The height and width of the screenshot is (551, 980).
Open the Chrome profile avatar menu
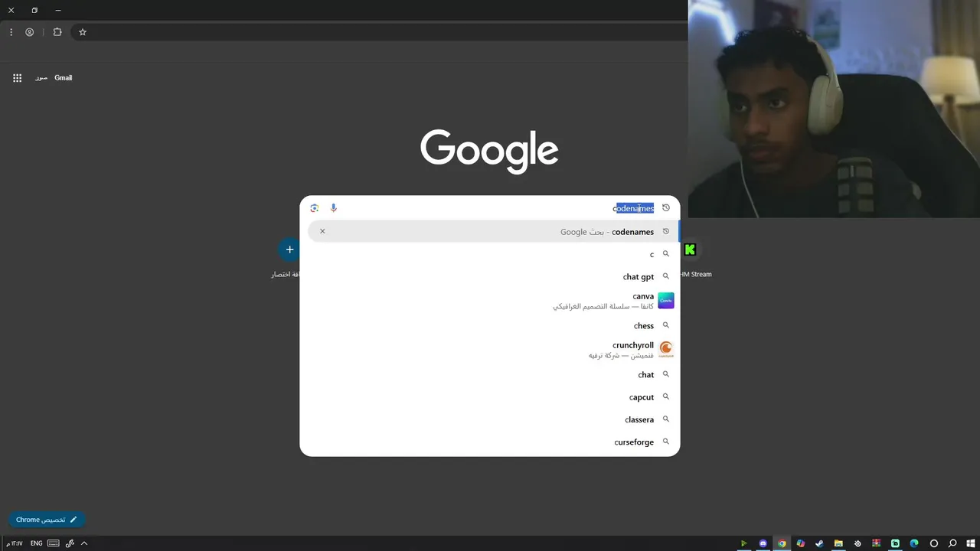(x=30, y=32)
